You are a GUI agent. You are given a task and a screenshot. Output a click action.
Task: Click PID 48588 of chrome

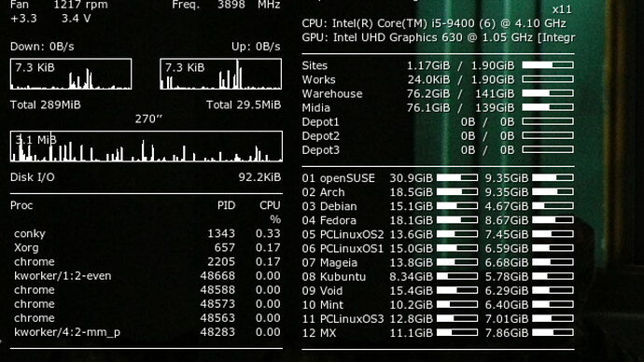tap(217, 290)
